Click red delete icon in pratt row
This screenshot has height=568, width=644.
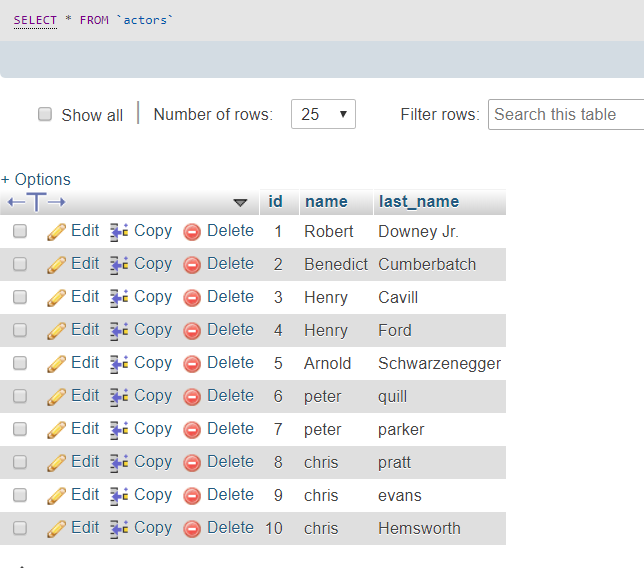tap(192, 463)
